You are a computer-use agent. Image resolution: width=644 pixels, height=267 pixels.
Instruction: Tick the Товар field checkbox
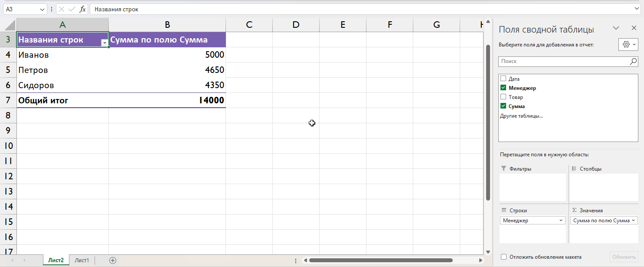[503, 97]
